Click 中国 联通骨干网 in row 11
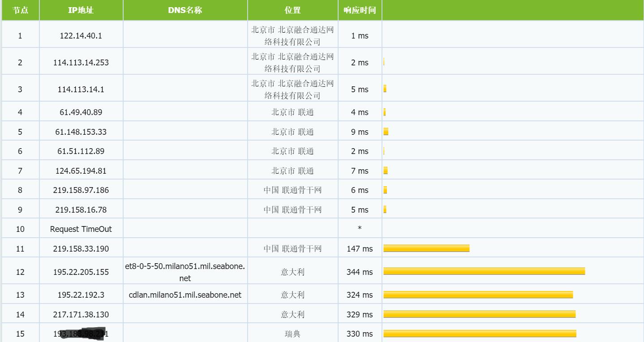The height and width of the screenshot is (342, 644). (292, 249)
